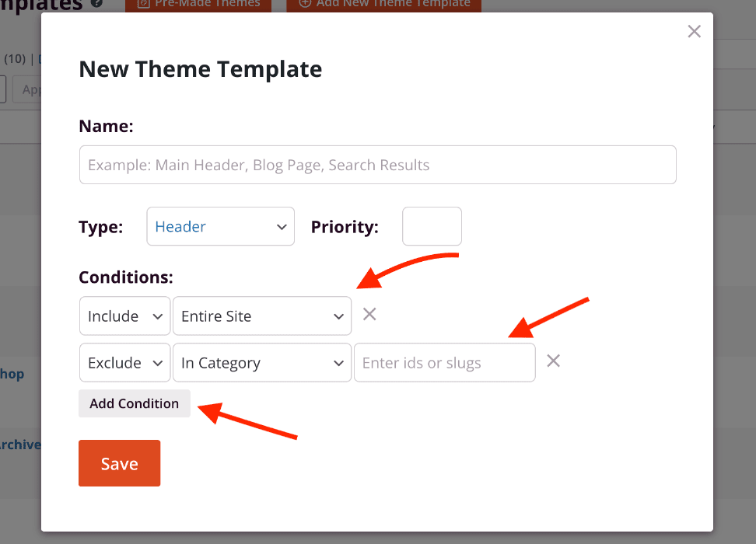Expand the Include condition dropdown
This screenshot has width=756, height=544.
pos(124,316)
